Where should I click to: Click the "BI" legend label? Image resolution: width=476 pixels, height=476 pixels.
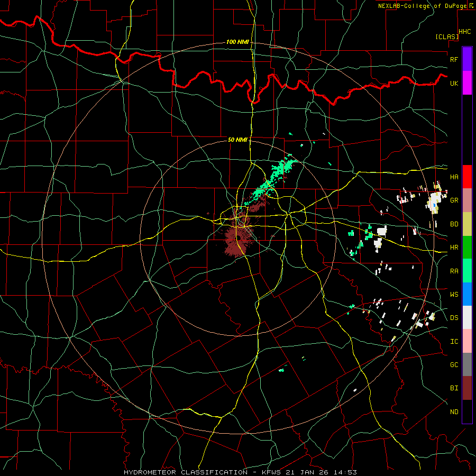(x=454, y=388)
